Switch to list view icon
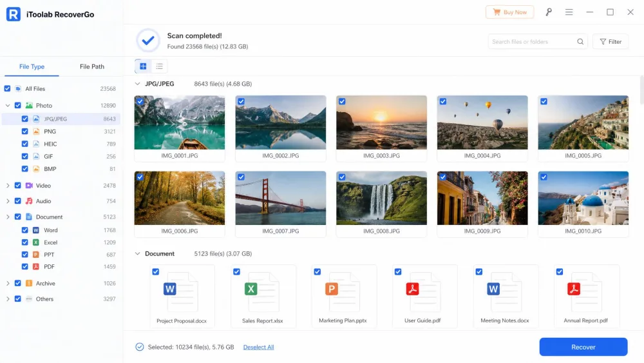Viewport: 644px width, 363px height. [x=159, y=66]
